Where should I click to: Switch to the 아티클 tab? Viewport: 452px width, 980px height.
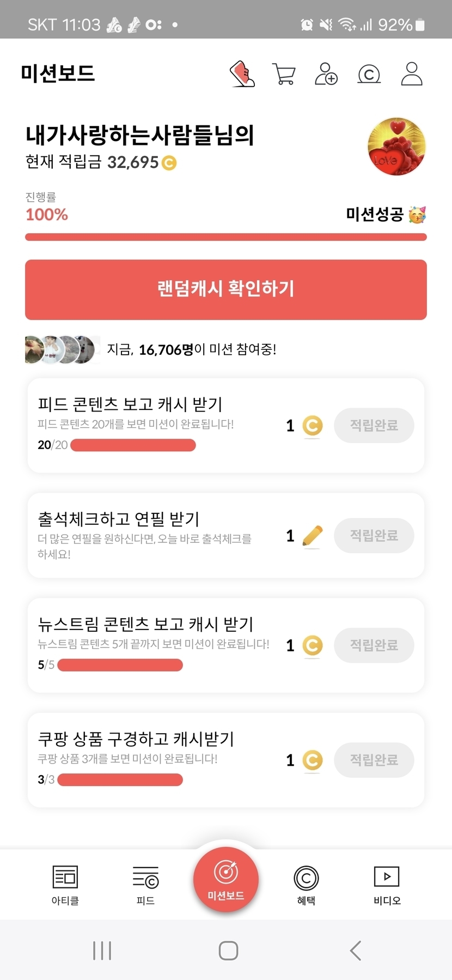65,884
